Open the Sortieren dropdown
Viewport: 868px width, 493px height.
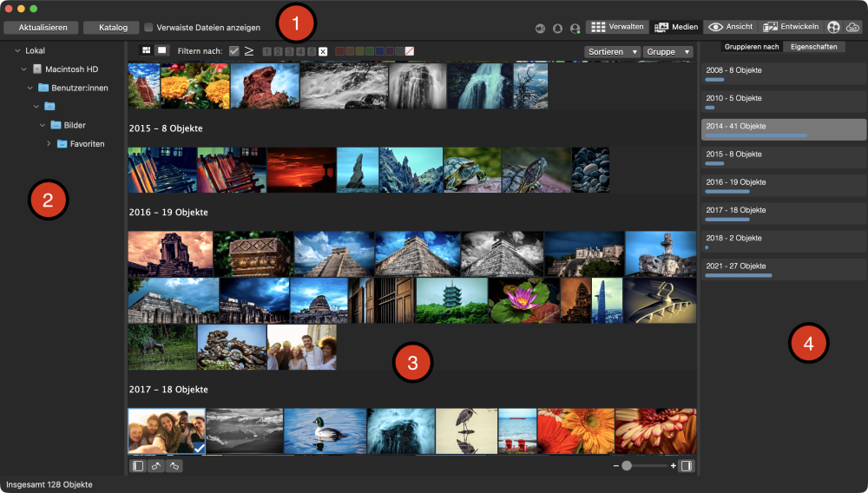(612, 51)
